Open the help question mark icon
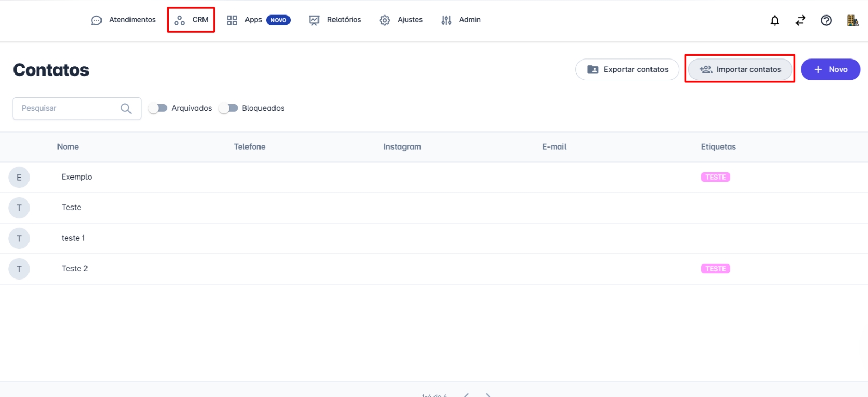 826,20
